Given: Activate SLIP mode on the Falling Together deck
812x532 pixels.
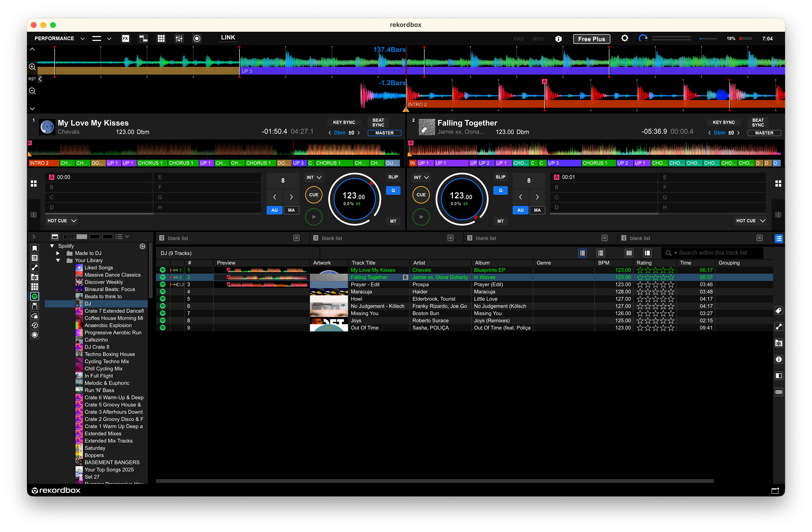Looking at the screenshot, I should pos(500,177).
